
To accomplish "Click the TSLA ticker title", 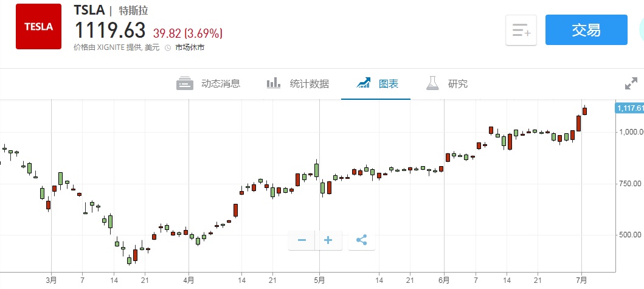I will point(89,10).
